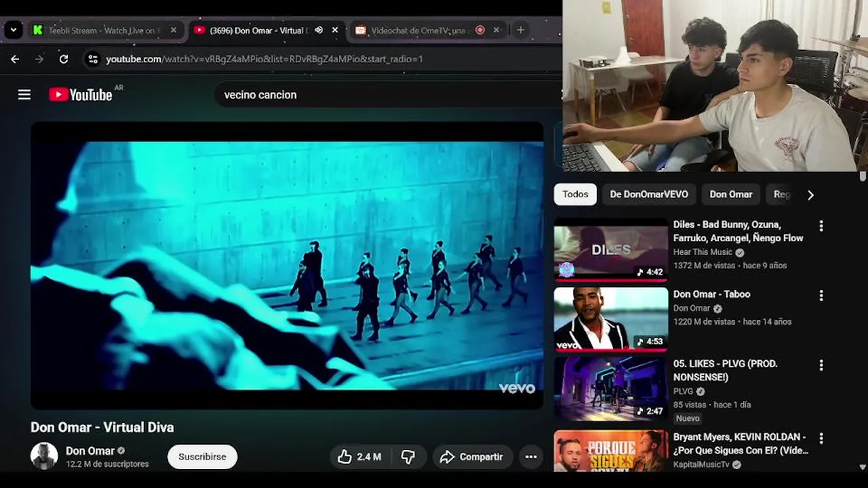The image size is (868, 488).
Task: Open the YouTube hamburger guide menu
Action: (24, 95)
